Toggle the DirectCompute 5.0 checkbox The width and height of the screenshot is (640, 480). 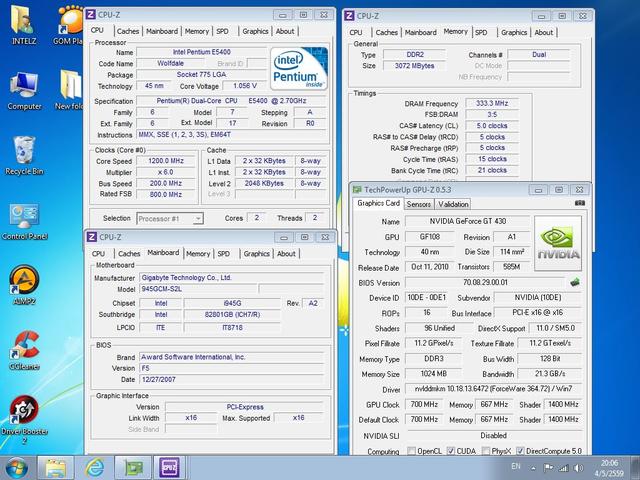(x=520, y=451)
